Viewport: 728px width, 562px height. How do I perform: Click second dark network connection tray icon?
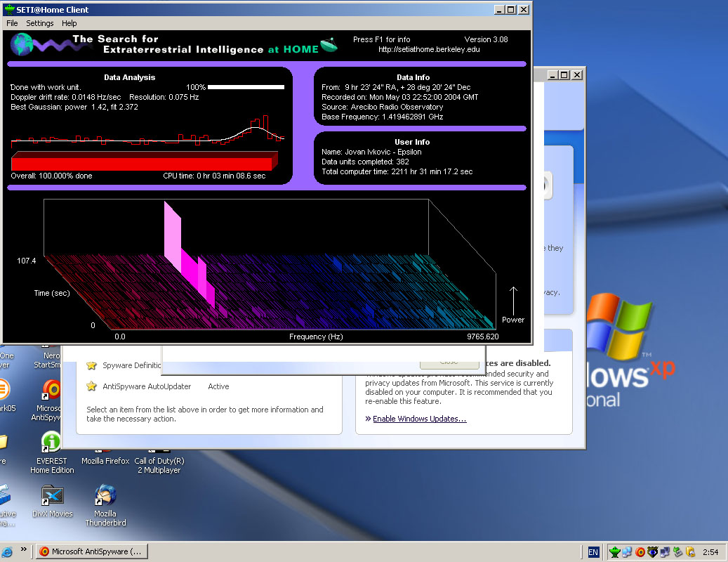pyautogui.click(x=665, y=551)
